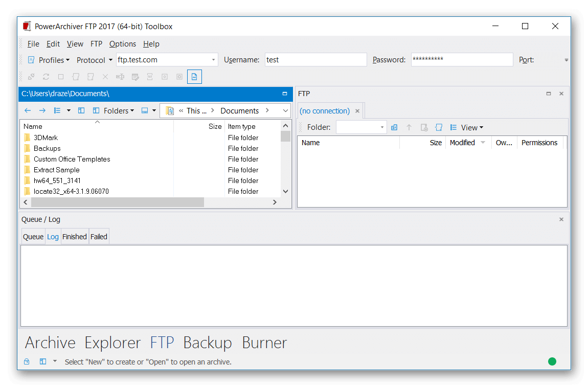Toggle the Folders tree pane button
This screenshot has width=588, height=387.
pos(112,110)
